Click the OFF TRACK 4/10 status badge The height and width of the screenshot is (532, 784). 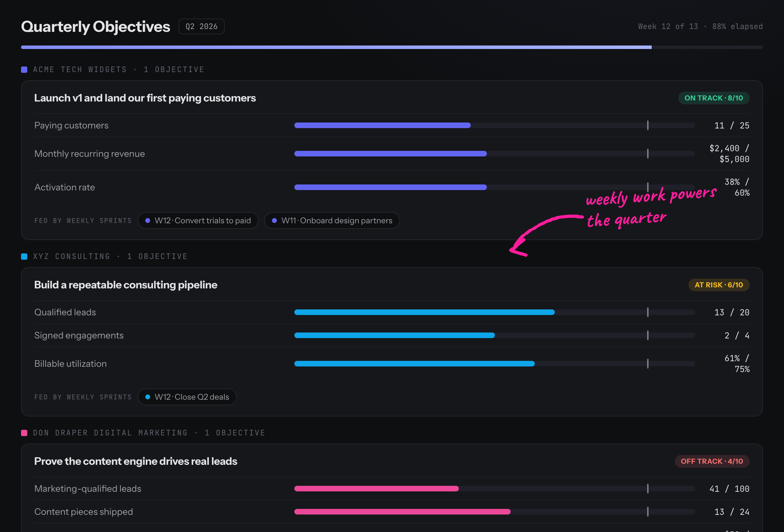pos(712,461)
